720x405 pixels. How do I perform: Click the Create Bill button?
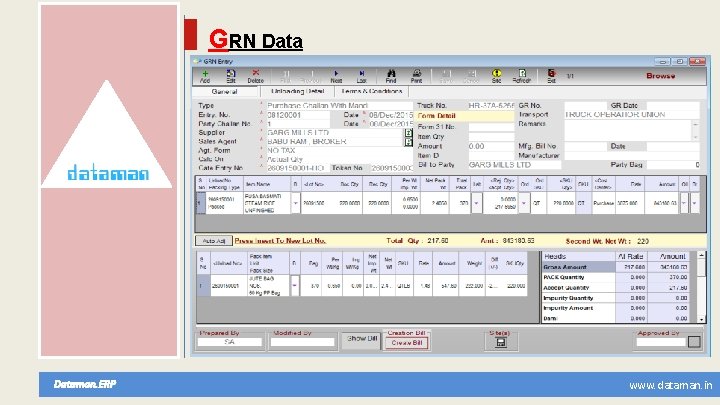(x=406, y=343)
